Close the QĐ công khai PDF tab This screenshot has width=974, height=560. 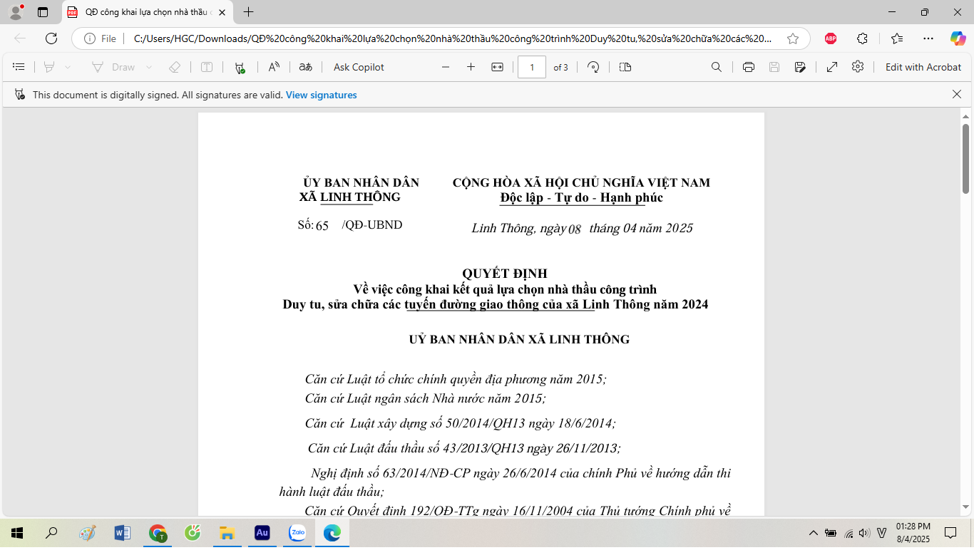click(x=222, y=12)
